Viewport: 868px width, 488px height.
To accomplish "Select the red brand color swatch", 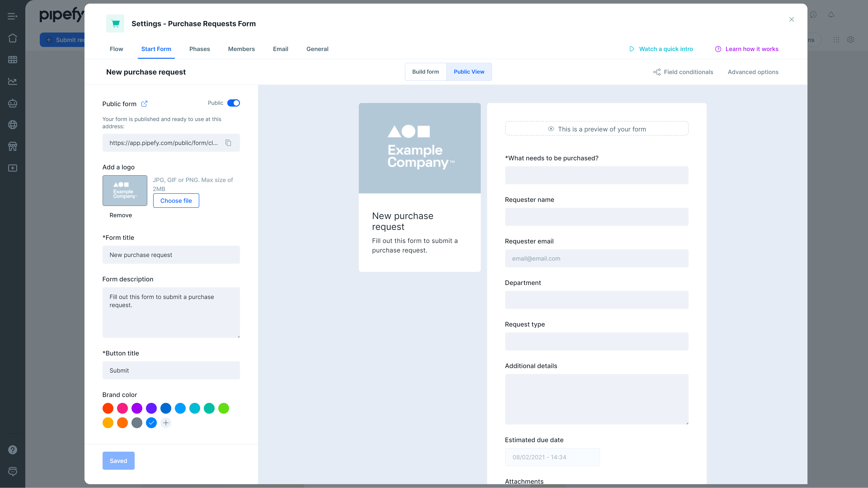I will (x=108, y=408).
